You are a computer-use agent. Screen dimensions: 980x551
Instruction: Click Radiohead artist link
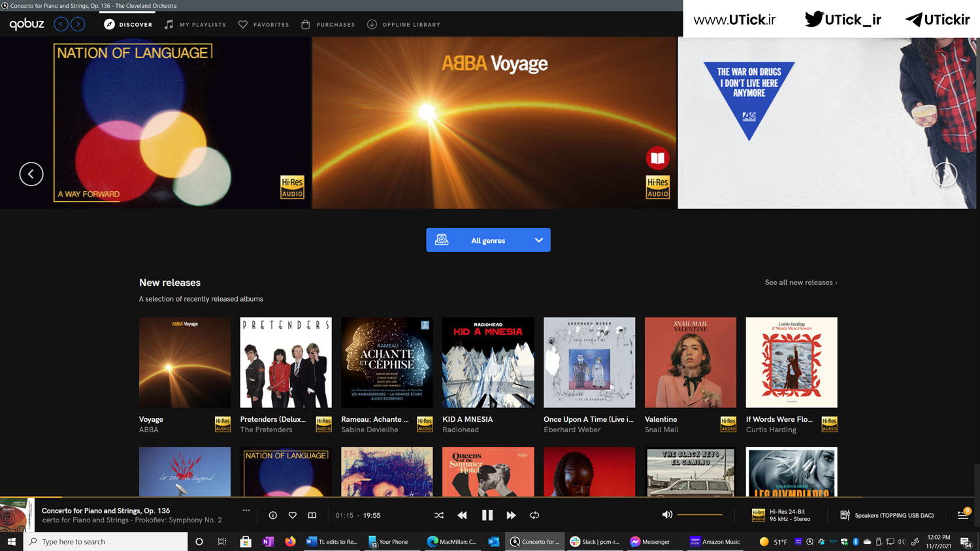click(461, 430)
